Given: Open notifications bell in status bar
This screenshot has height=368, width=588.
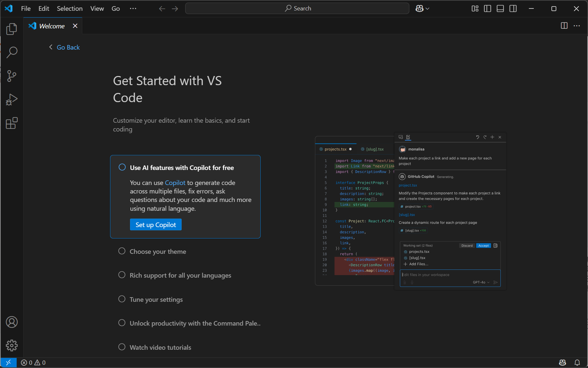Looking at the screenshot, I should (x=577, y=362).
